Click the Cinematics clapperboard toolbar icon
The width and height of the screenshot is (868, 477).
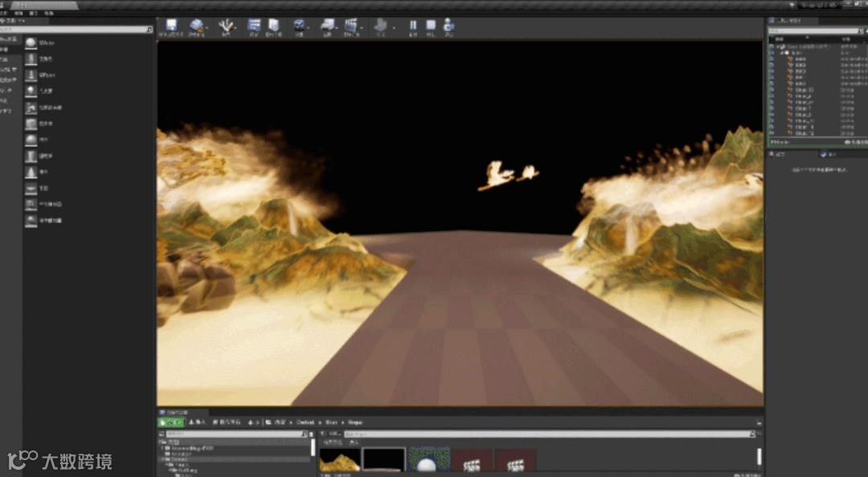pos(350,26)
